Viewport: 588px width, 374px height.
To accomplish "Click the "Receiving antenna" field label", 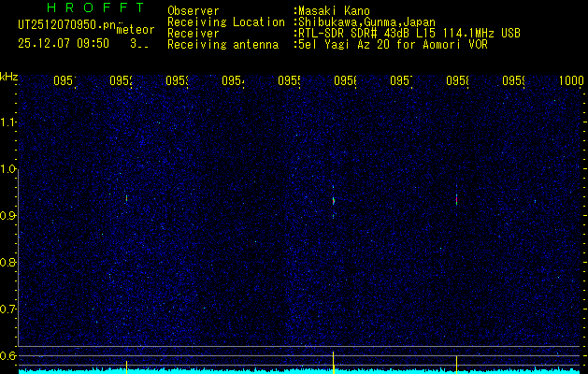I will coord(222,45).
